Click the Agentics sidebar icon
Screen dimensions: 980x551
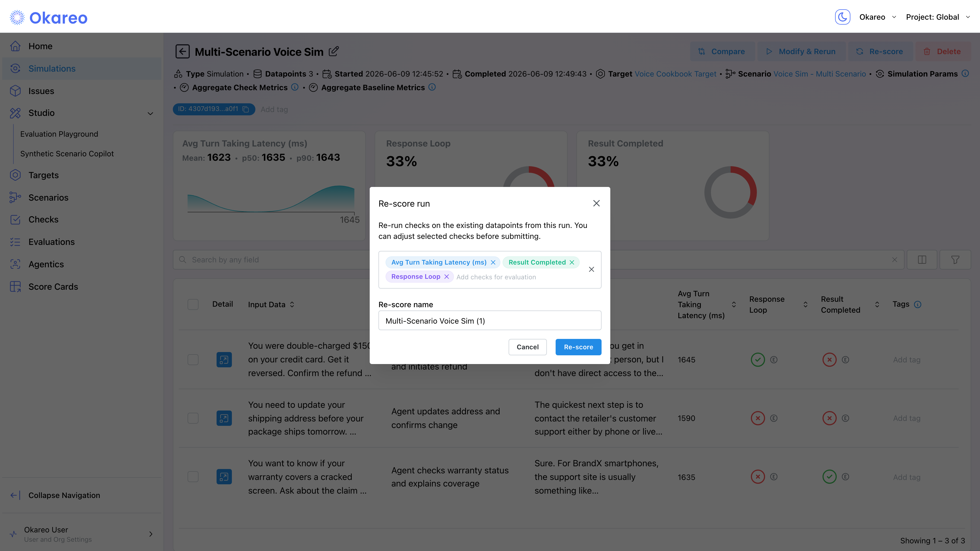click(x=15, y=264)
